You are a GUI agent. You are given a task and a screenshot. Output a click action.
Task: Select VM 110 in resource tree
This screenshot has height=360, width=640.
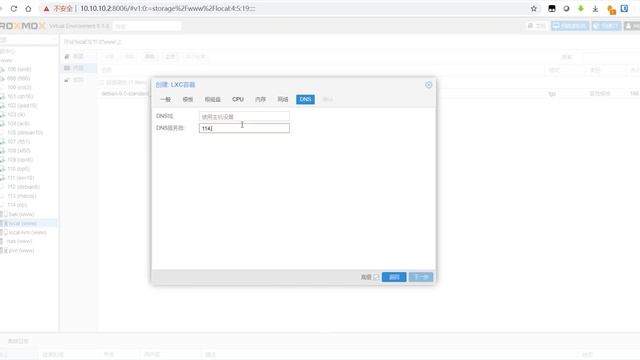(x=18, y=169)
